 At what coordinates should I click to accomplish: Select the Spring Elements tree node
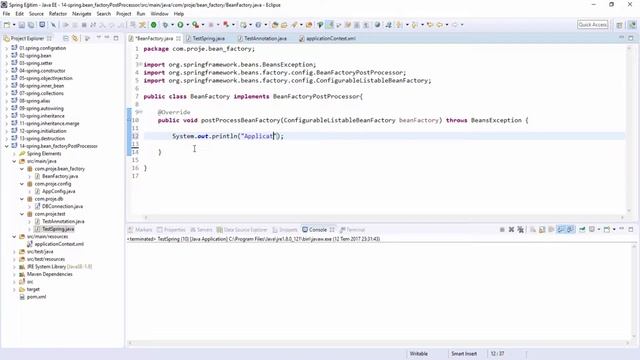(44, 154)
